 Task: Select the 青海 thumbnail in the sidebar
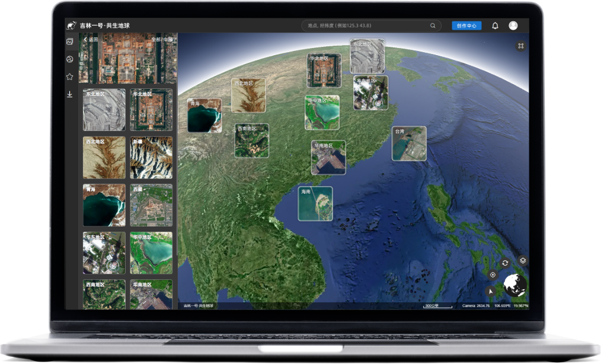(104, 205)
